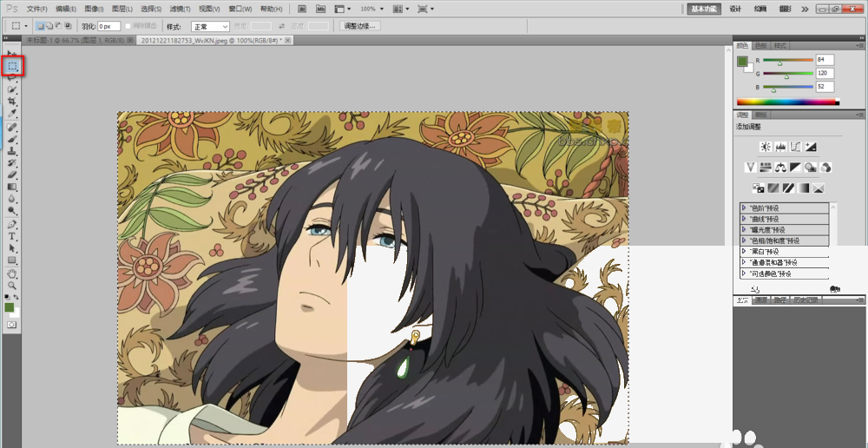Select the Eyedropper tool

pos(12,114)
